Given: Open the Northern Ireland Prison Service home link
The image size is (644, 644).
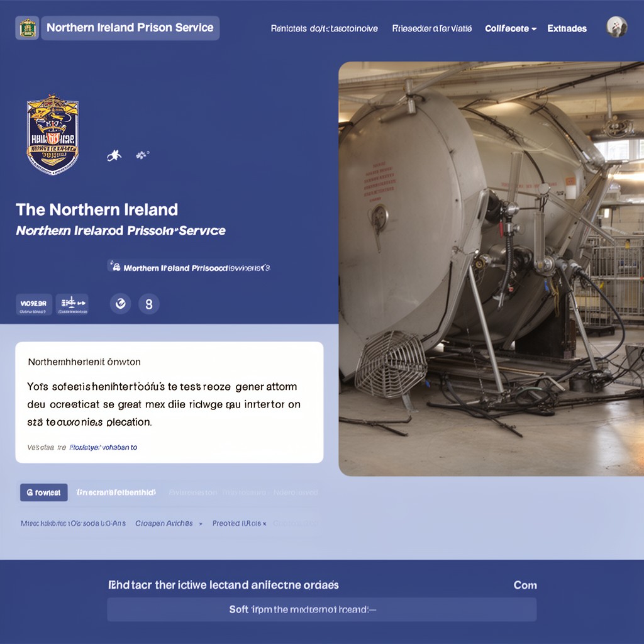Looking at the screenshot, I should pos(130,28).
